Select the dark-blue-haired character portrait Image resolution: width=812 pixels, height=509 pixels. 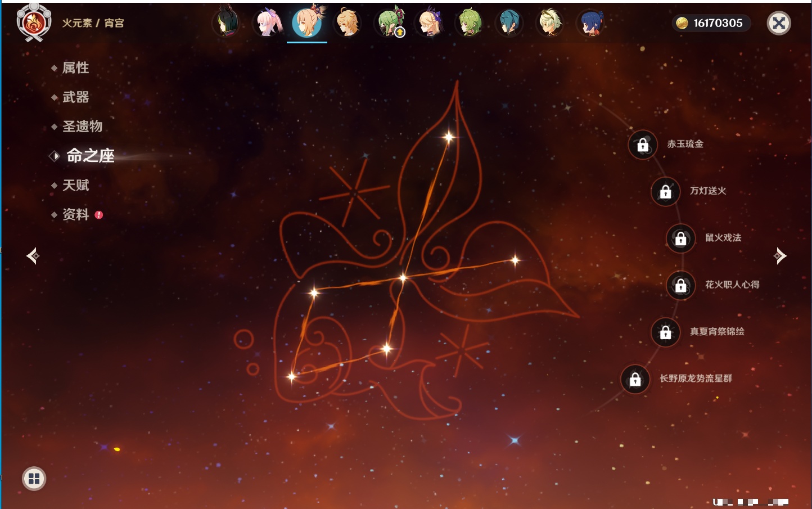[x=591, y=23]
